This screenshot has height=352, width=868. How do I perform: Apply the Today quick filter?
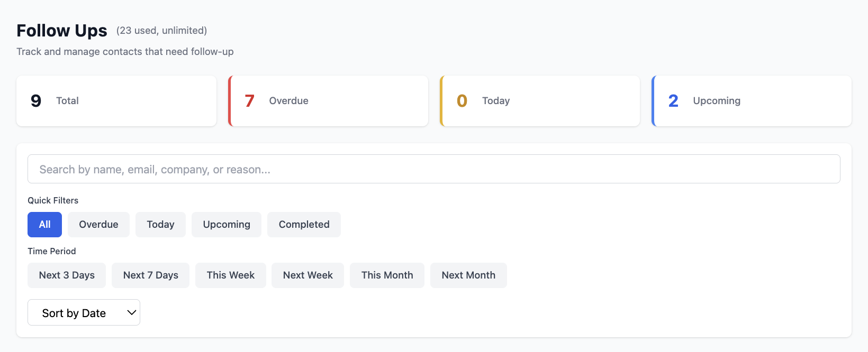[x=160, y=224]
